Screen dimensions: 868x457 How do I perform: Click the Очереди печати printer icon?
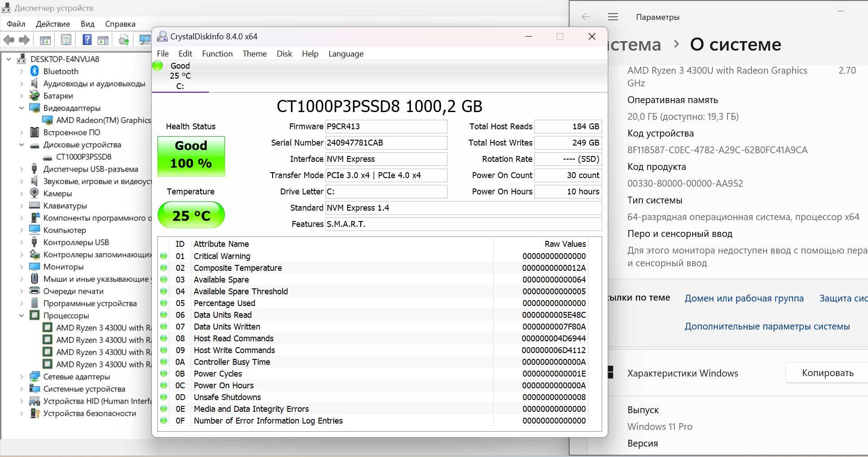tap(34, 291)
